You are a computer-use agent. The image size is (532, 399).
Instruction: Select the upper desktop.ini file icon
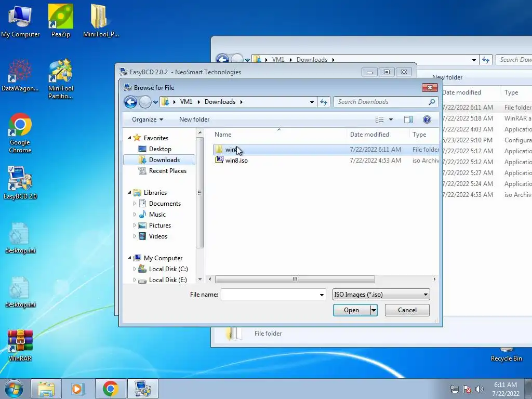point(20,238)
